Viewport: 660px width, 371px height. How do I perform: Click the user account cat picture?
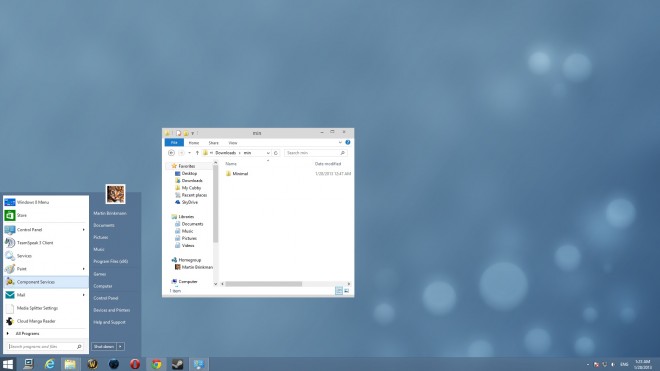point(115,194)
